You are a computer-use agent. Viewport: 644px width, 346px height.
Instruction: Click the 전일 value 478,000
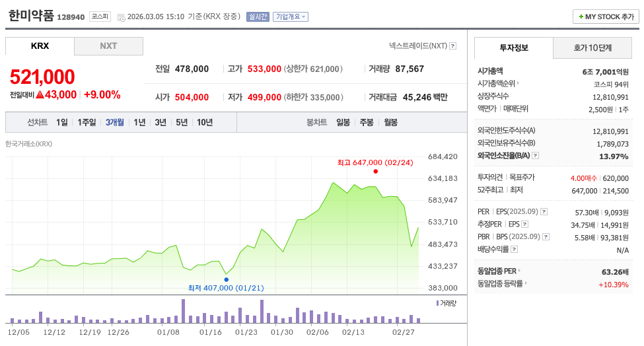coord(192,69)
